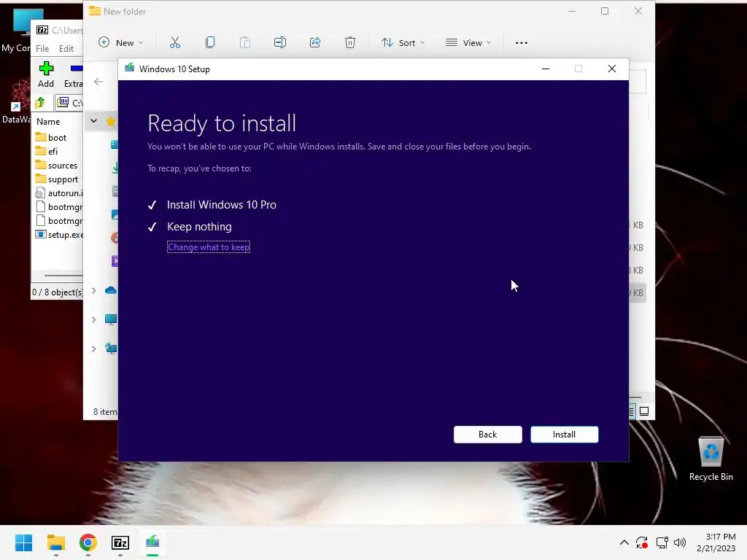Select the Recycle Bin desktop icon
Viewport: 747px width, 560px height.
(711, 459)
